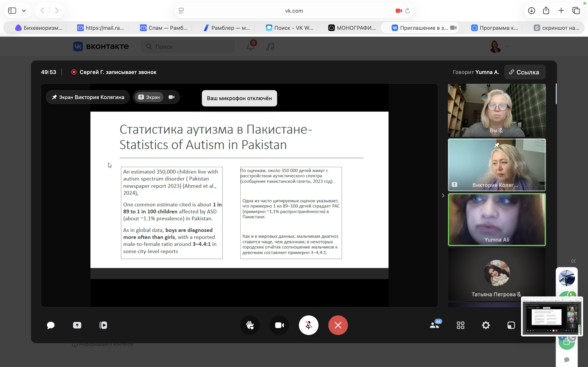The height and width of the screenshot is (367, 588).
Task: Click the raise hand icon
Action: tap(250, 325)
